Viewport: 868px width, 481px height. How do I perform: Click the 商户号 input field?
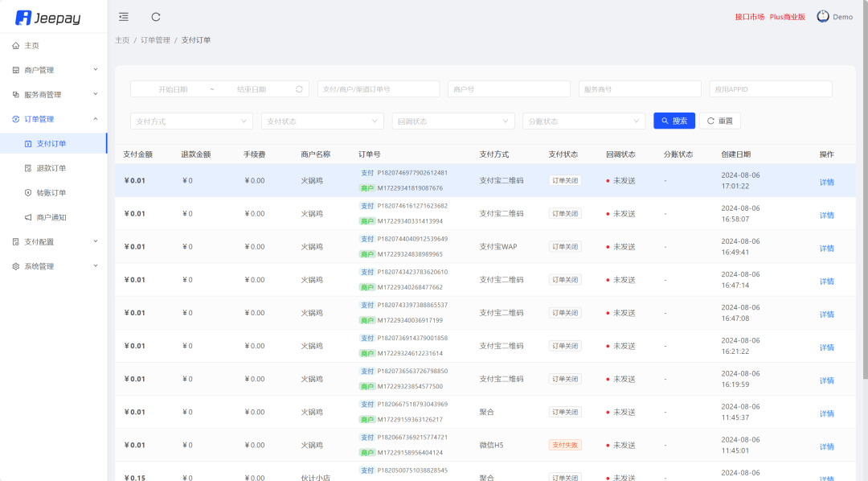pos(510,89)
